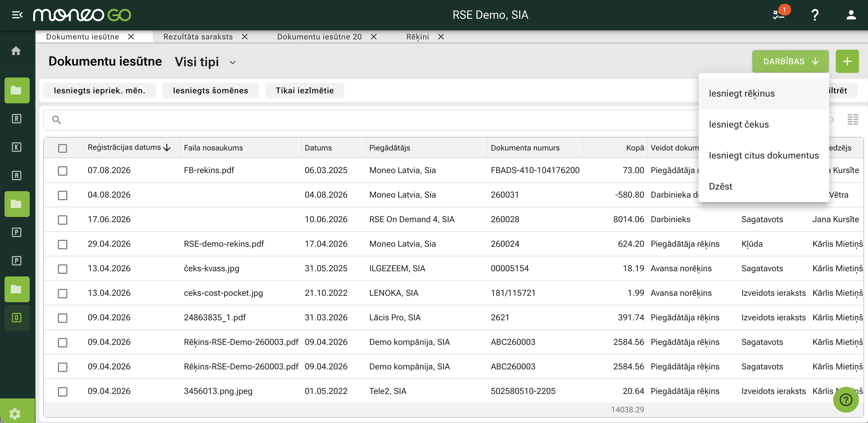The width and height of the screenshot is (868, 423).
Task: Open the R module sidebar icon
Action: (16, 119)
